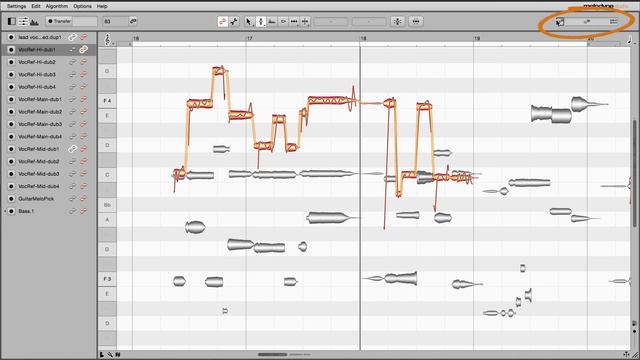Toggle the track list pane icon
640x360 pixels.
point(12,21)
